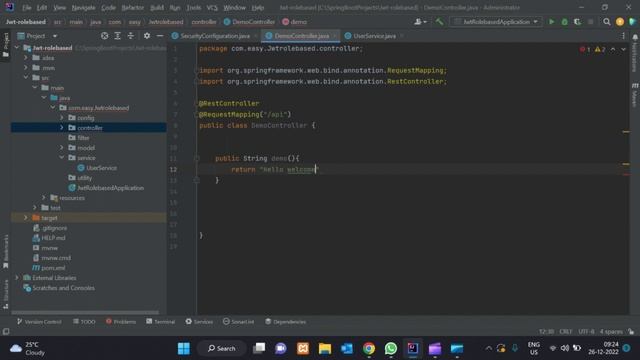640x360 pixels.
Task: Go to next highlighted error arrow
Action: pyautogui.click(x=623, y=49)
